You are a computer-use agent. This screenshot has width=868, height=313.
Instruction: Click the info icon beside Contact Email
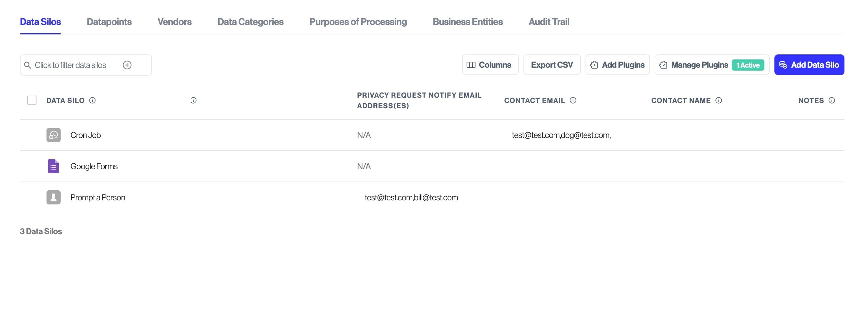pos(573,100)
